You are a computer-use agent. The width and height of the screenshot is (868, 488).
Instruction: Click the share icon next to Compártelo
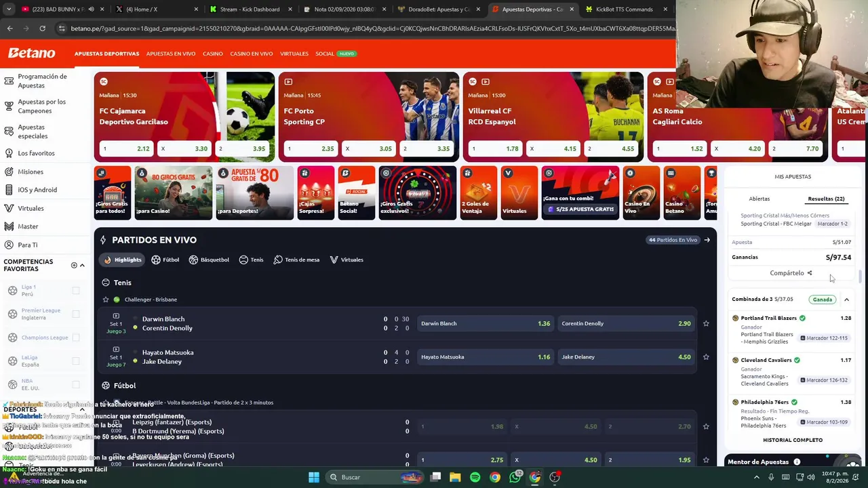(x=810, y=273)
